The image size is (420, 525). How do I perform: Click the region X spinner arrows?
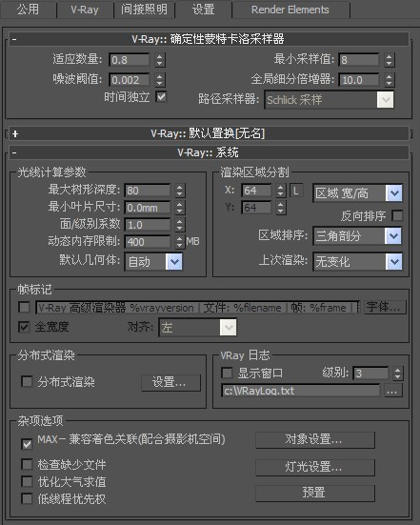281,191
